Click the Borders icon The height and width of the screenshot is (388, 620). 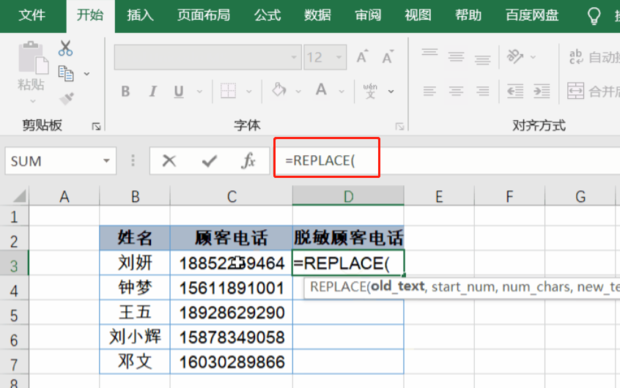(x=228, y=91)
